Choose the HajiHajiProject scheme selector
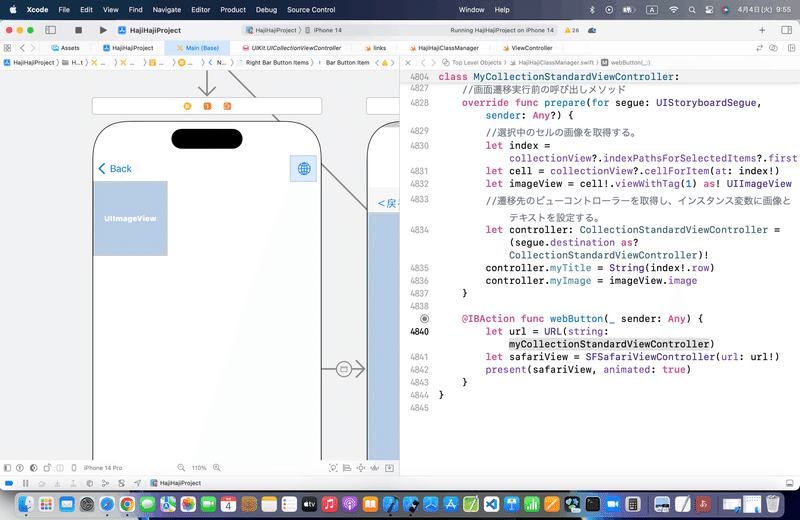 271,30
